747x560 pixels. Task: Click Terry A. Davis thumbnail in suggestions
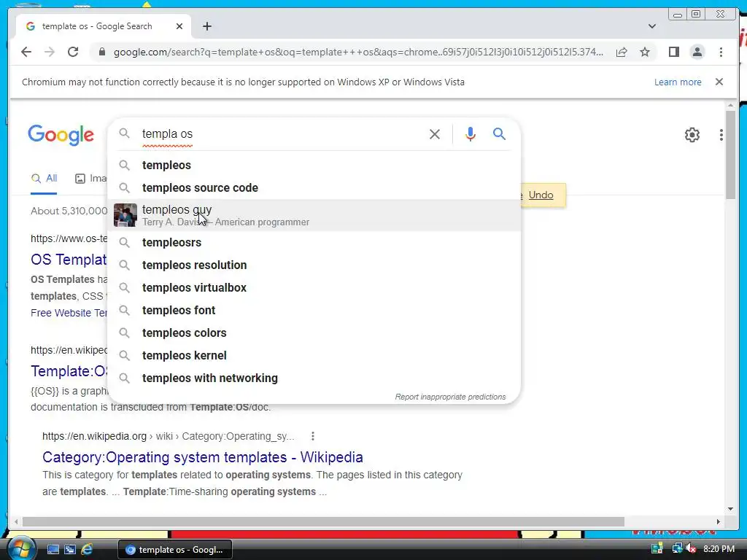coord(125,215)
